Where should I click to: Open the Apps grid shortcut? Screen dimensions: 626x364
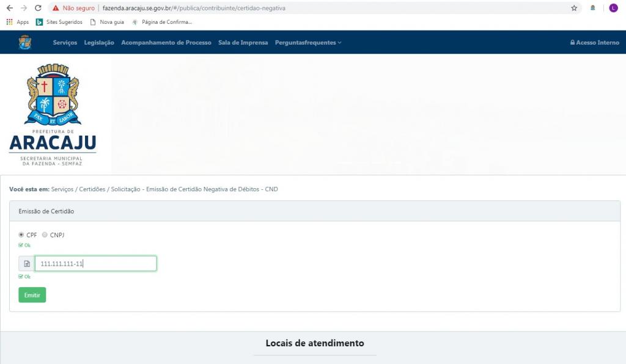[x=18, y=22]
